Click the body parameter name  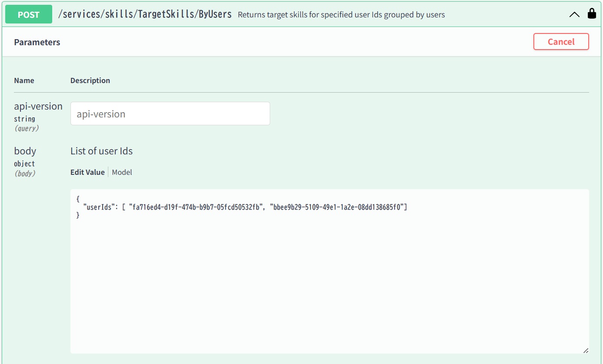25,151
